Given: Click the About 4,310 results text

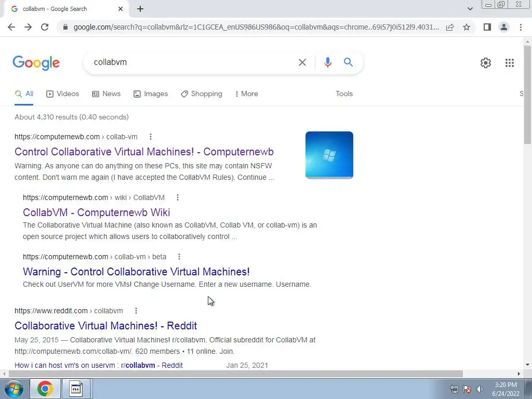Looking at the screenshot, I should [72, 117].
